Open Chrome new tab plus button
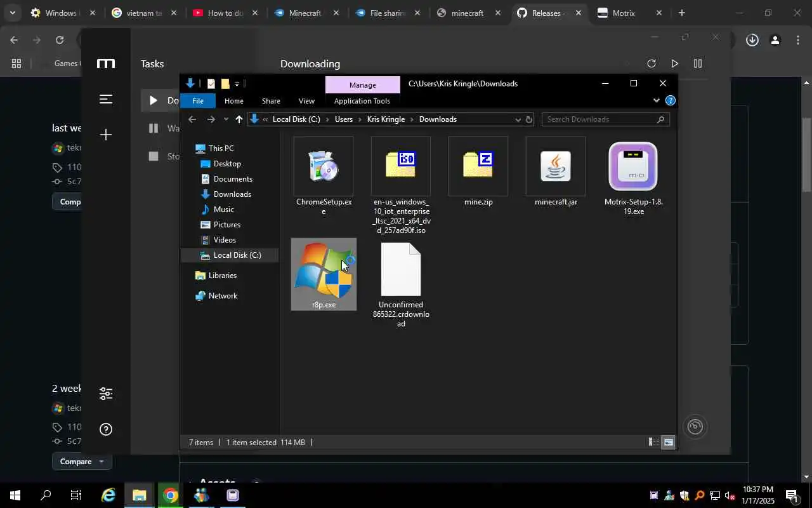This screenshot has height=508, width=812. click(x=681, y=13)
